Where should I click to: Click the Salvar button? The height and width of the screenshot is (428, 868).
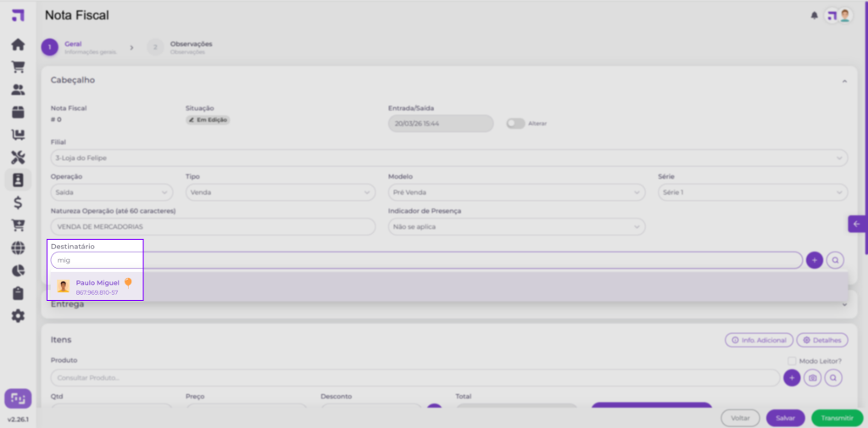[x=785, y=418]
